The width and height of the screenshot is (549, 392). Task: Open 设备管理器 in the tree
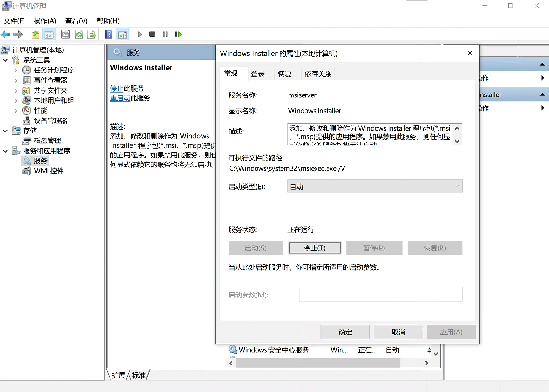click(x=50, y=120)
